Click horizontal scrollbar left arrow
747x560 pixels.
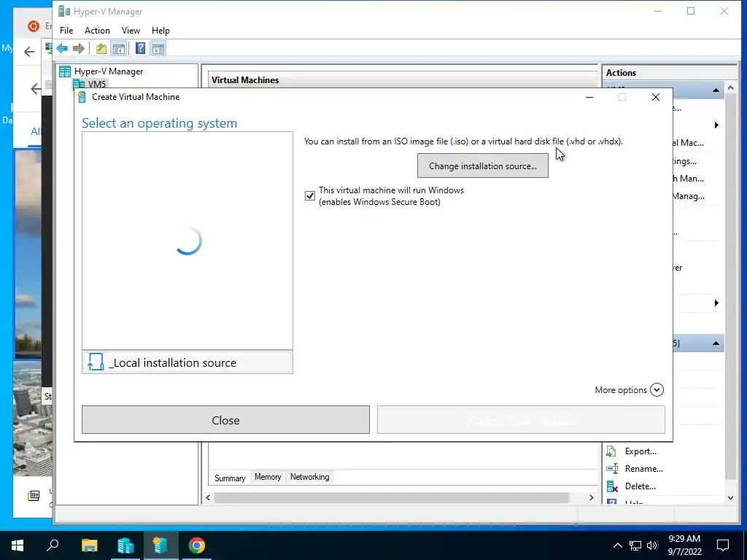[208, 497]
